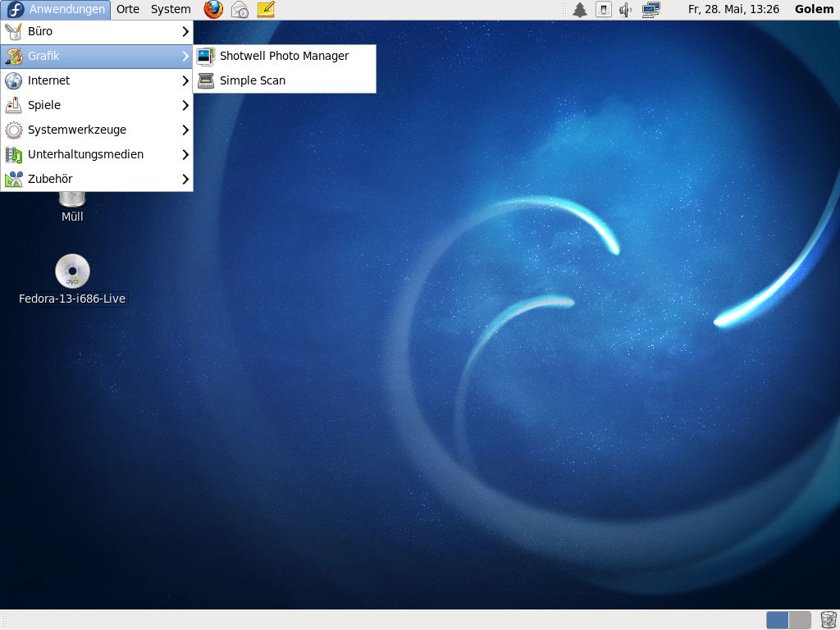Screen dimensions: 840x630
Task: Open the Systemwerkzeuge submenu
Action: pyautogui.click(x=97, y=130)
